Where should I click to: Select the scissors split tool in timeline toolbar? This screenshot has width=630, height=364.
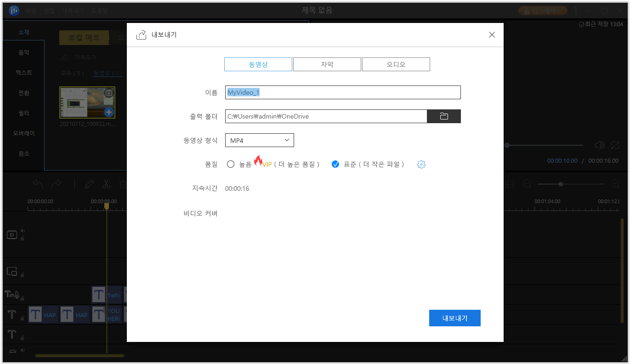click(x=106, y=184)
